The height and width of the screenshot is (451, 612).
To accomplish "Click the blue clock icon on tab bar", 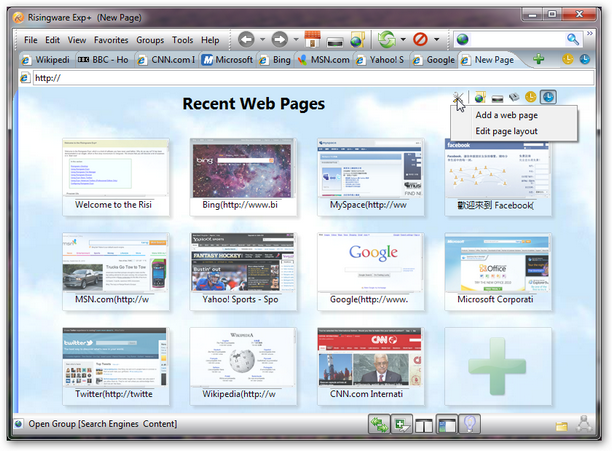I will (x=584, y=59).
